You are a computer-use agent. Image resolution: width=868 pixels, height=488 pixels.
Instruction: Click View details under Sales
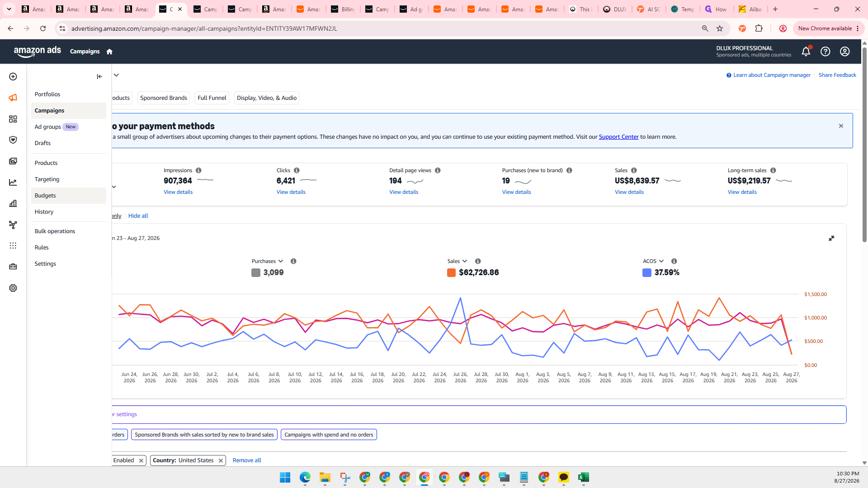click(629, 192)
